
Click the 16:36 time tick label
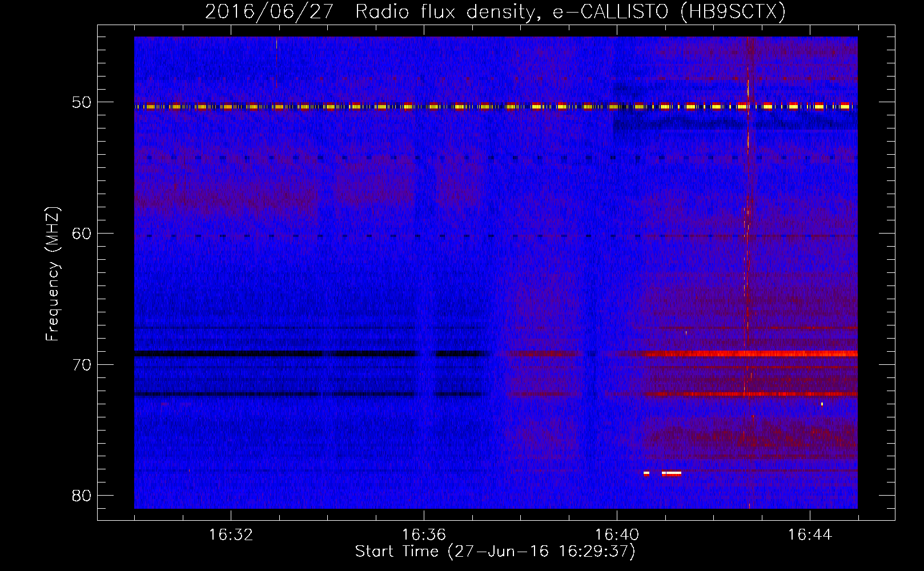pos(424,535)
